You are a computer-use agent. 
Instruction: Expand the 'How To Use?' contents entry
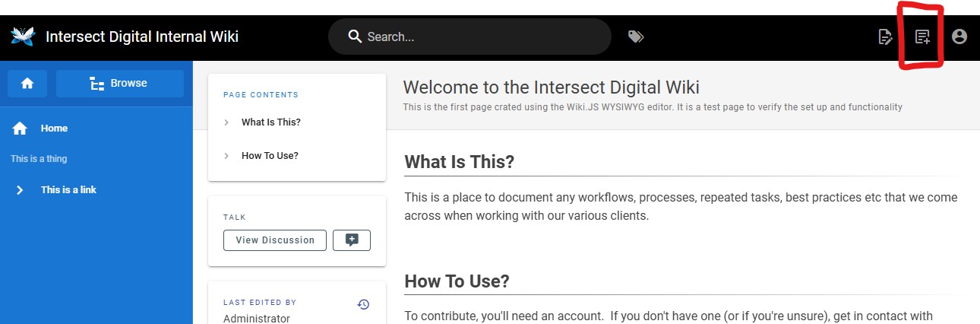[226, 156]
